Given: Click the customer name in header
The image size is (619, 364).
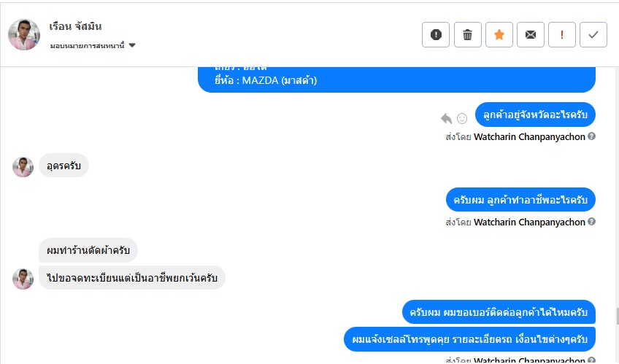Looking at the screenshot, I should click(x=75, y=26).
